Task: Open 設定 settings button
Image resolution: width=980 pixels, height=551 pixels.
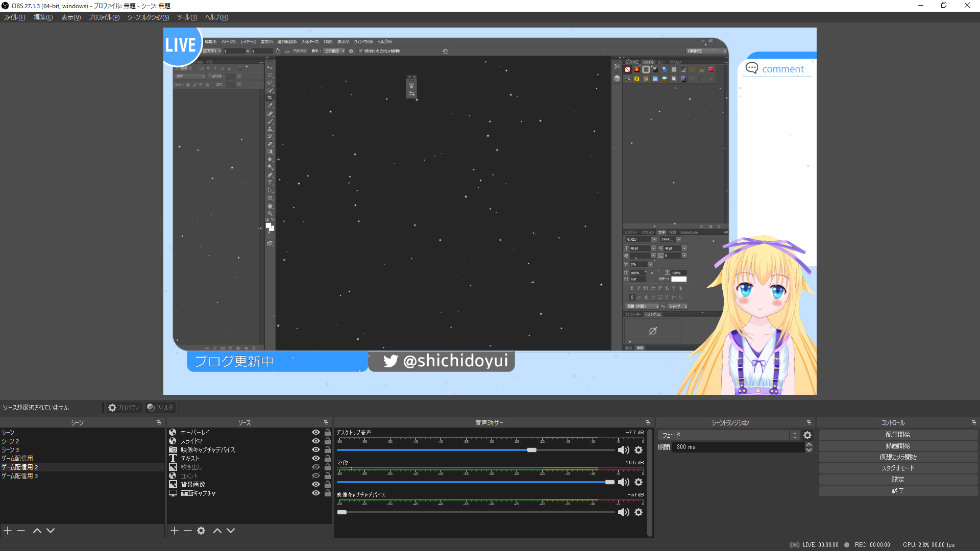Action: (x=898, y=480)
